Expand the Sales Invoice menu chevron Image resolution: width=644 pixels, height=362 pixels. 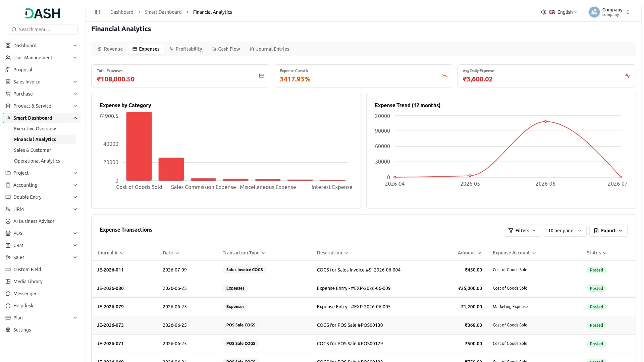(x=75, y=82)
